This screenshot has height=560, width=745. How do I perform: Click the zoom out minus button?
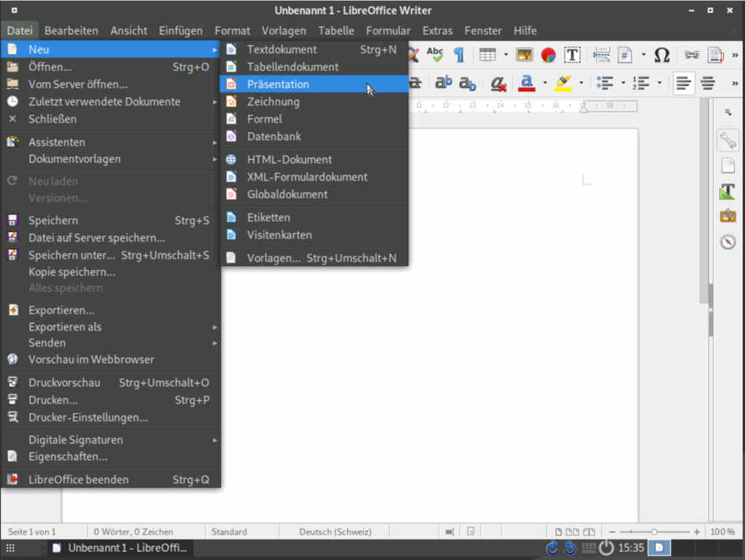coord(612,532)
